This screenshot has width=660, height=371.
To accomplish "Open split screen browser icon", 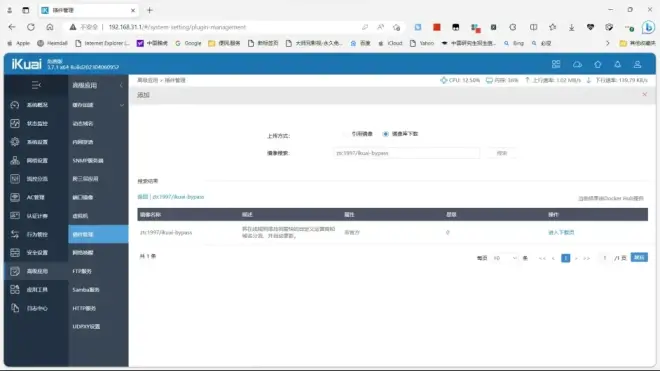I will (x=533, y=27).
